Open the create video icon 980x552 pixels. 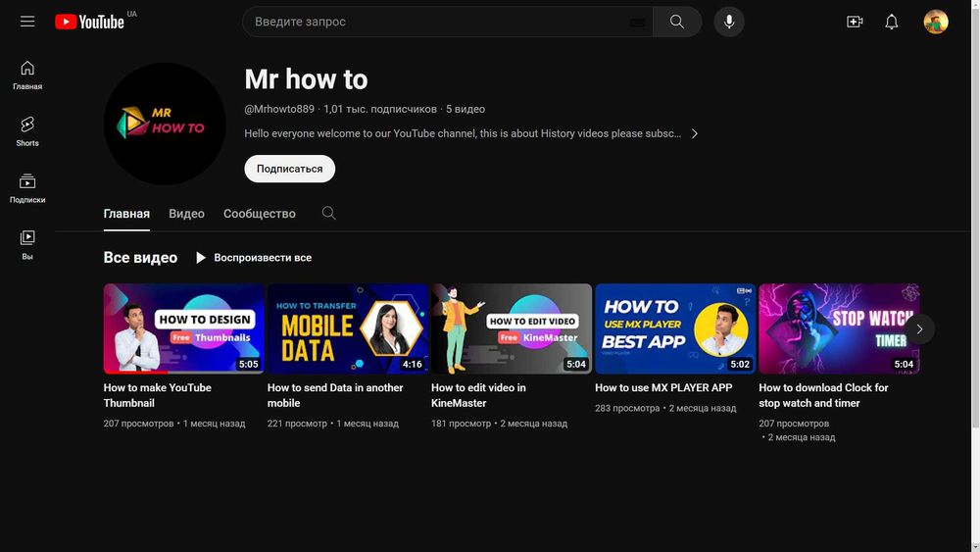[855, 22]
